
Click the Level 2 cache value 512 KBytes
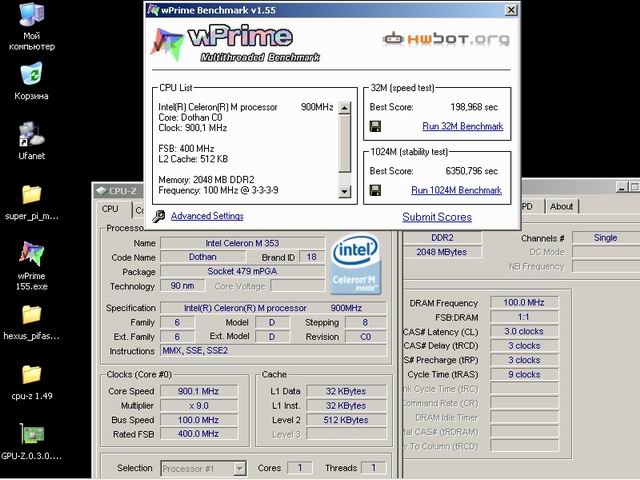(346, 420)
